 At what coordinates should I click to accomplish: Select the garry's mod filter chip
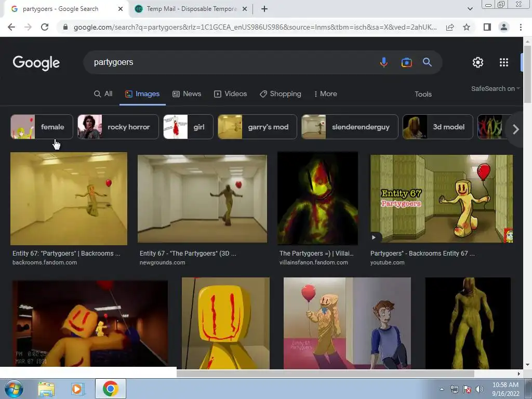257,127
